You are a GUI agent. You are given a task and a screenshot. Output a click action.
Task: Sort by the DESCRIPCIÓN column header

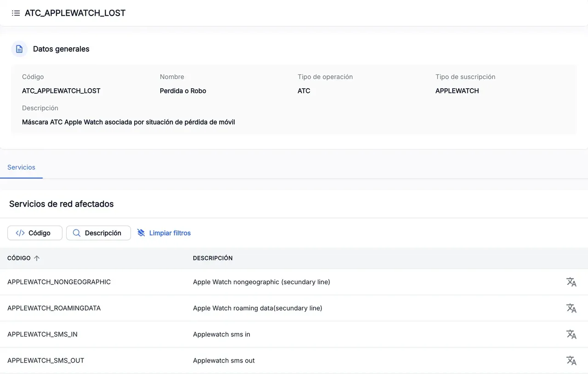(x=213, y=258)
